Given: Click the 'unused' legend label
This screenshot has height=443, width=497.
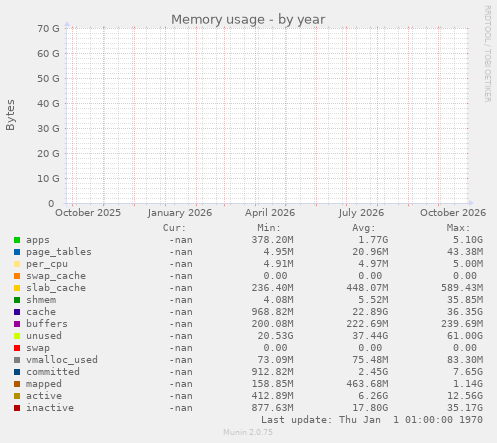Looking at the screenshot, I should click(44, 336).
